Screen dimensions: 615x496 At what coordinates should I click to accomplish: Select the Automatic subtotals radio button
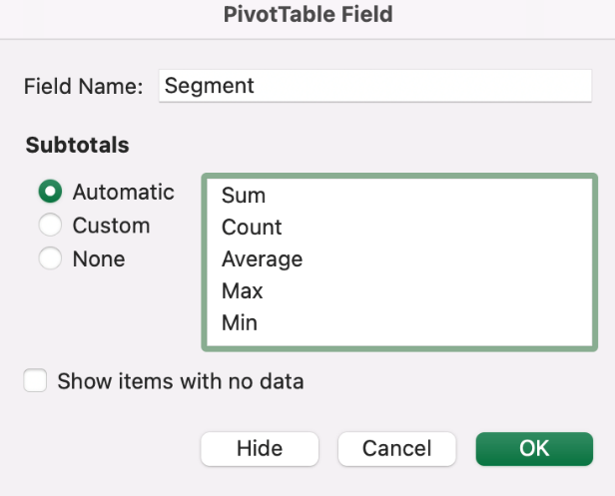(x=50, y=191)
